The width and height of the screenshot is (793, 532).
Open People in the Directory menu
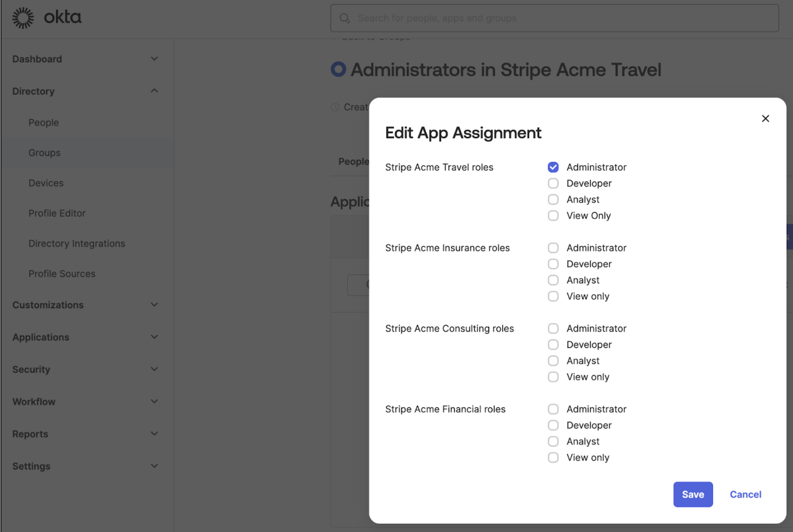point(44,123)
